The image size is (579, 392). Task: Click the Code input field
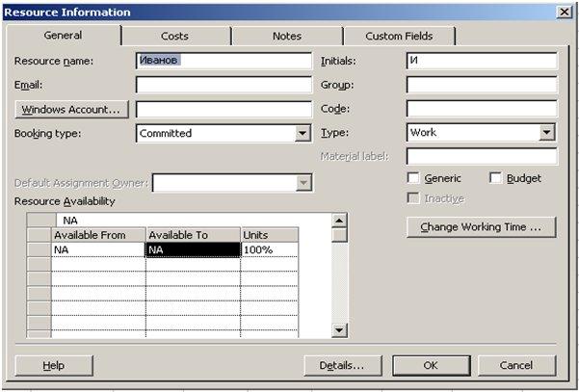(x=482, y=109)
